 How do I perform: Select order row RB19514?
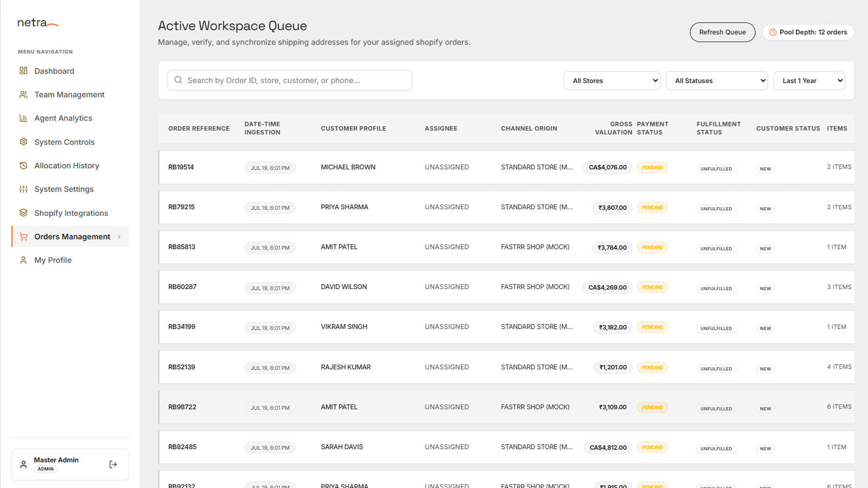pyautogui.click(x=506, y=167)
